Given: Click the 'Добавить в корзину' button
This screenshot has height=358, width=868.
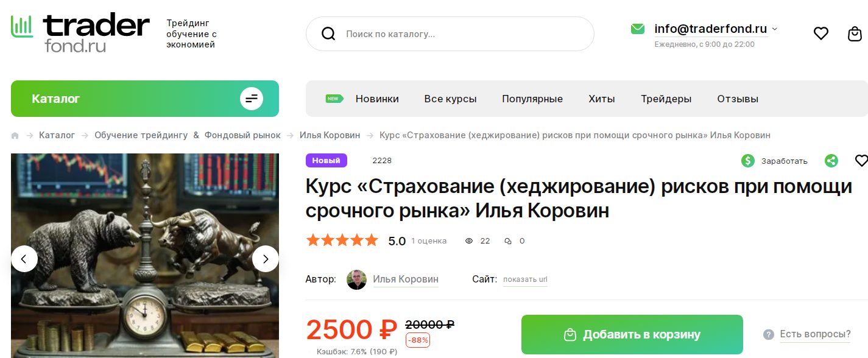Looking at the screenshot, I should pos(632,334).
